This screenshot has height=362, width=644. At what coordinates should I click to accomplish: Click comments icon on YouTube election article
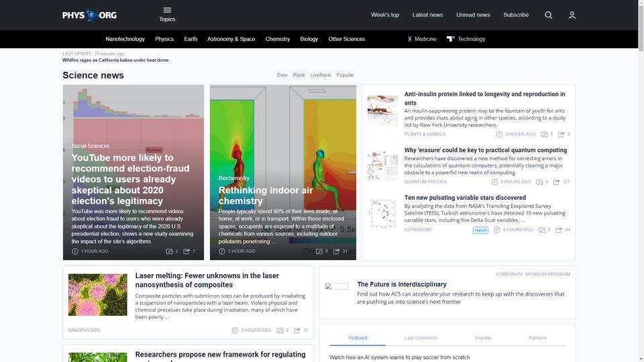coord(169,251)
